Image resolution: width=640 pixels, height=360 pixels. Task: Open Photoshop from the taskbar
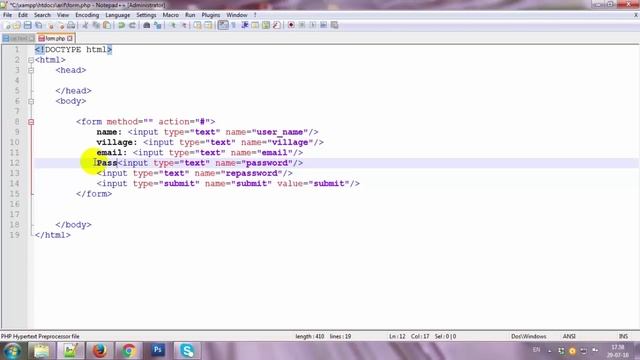click(158, 351)
